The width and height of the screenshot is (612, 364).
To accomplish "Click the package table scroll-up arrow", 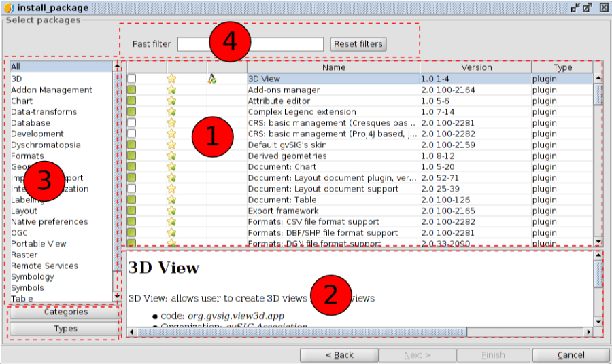I will coord(598,78).
